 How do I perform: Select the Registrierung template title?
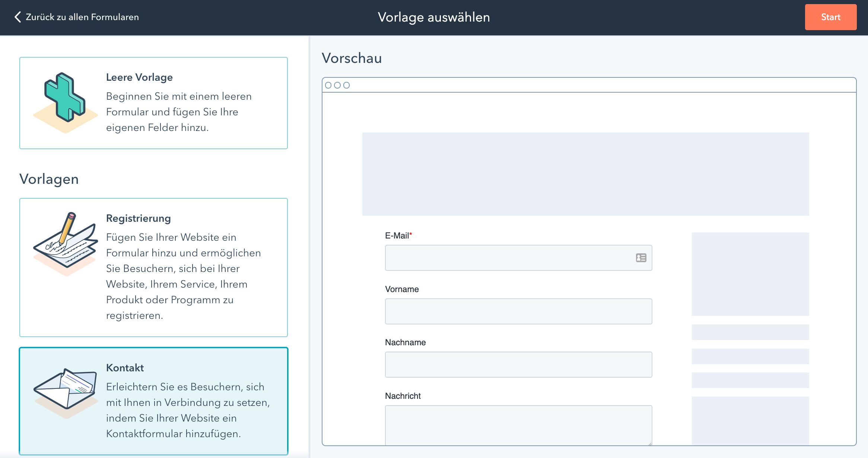pyautogui.click(x=139, y=218)
